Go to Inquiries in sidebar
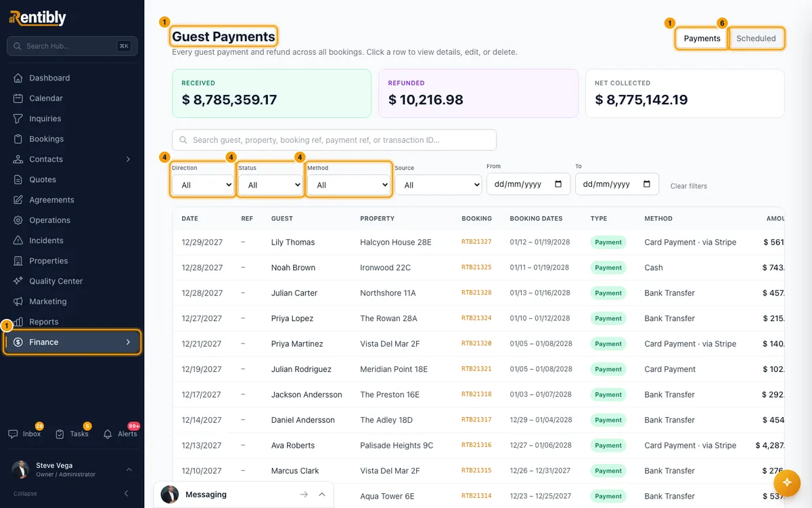Viewport: 812px width, 508px height. pos(72,119)
